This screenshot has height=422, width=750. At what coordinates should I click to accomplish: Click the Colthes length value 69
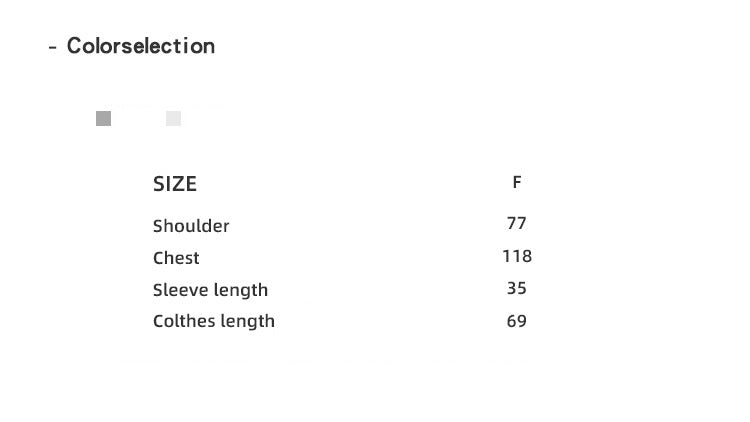(x=517, y=321)
